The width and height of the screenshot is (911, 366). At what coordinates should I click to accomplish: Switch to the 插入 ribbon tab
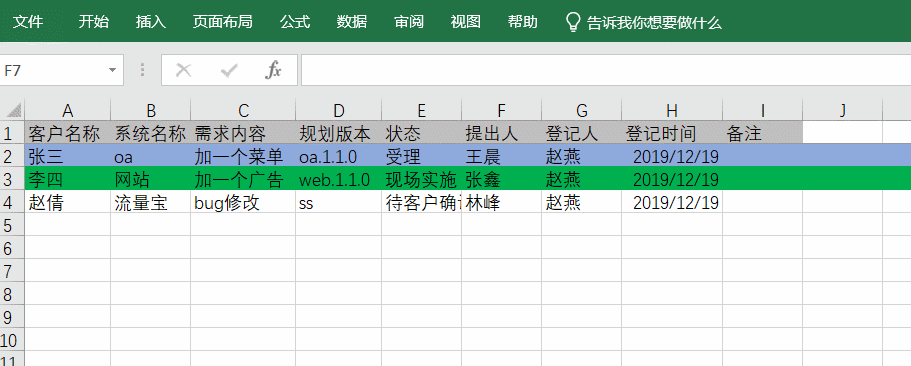tap(150, 22)
